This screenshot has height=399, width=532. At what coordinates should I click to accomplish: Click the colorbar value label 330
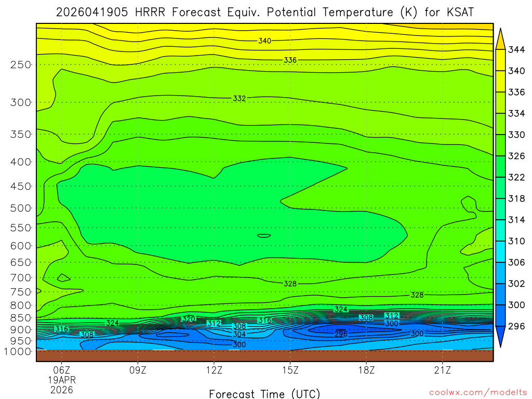[516, 135]
